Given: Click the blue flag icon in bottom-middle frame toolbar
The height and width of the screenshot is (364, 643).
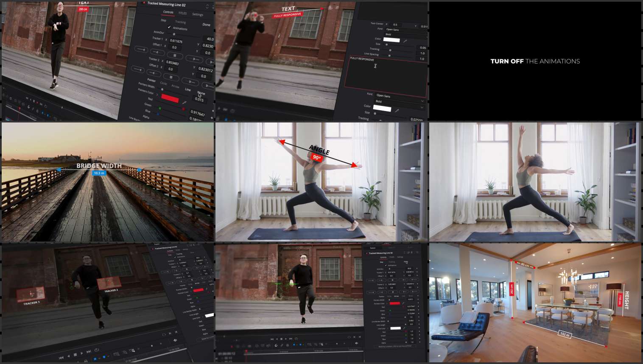Looking at the screenshot, I should pyautogui.click(x=295, y=345).
